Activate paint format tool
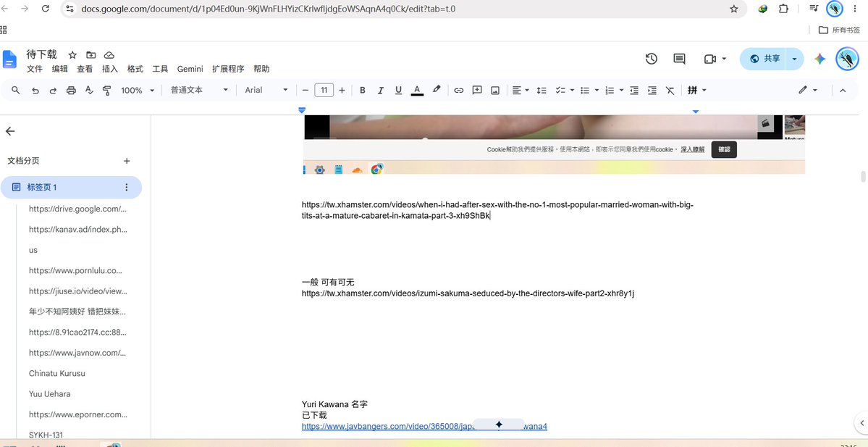The height and width of the screenshot is (447, 868). pyautogui.click(x=107, y=91)
